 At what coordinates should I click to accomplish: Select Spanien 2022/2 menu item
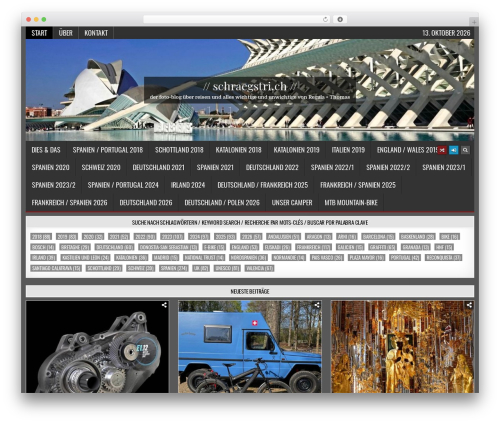[x=388, y=167]
